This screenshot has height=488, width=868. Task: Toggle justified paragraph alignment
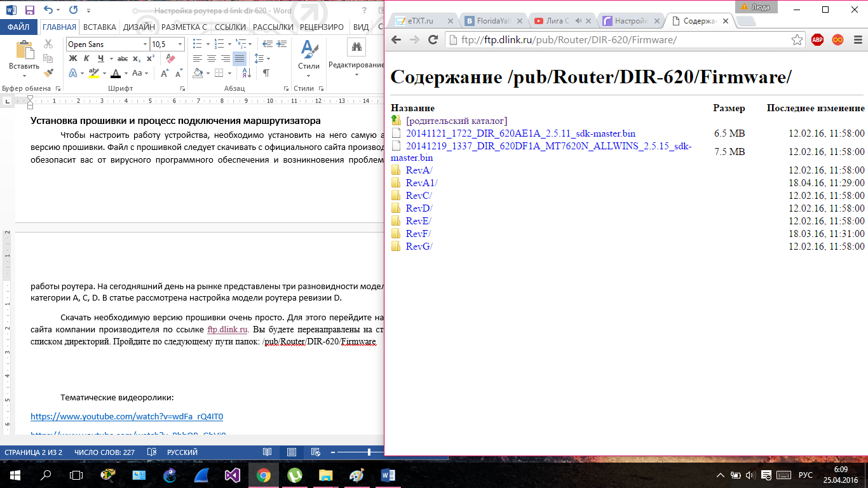[239, 58]
